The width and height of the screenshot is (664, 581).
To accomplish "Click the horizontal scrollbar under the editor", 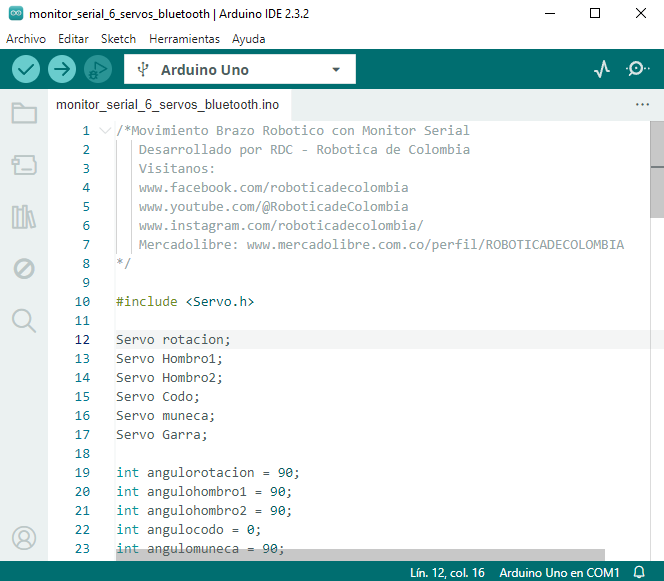I will (360, 554).
